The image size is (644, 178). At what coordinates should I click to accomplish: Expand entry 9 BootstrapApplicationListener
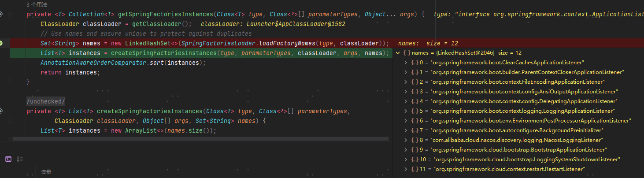click(406, 150)
